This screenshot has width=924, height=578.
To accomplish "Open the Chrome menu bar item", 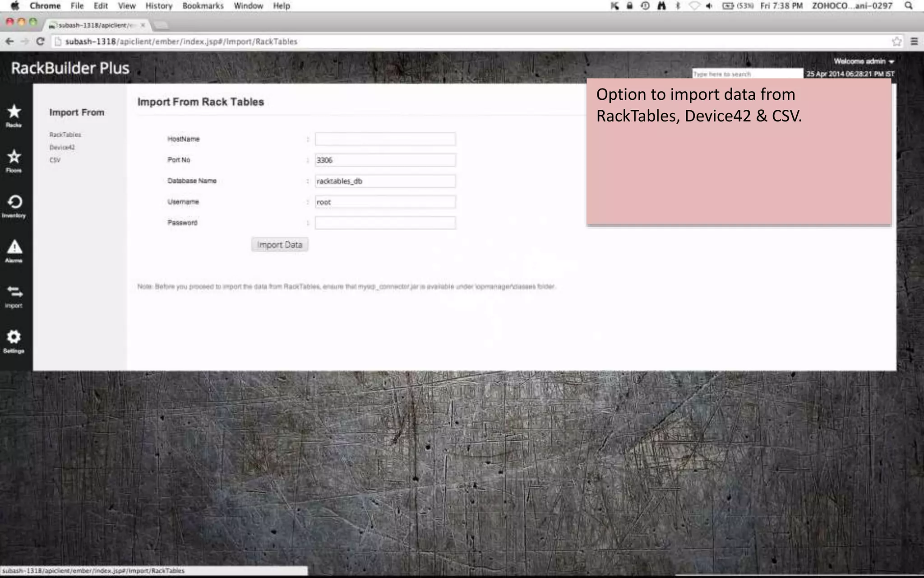I will 45,6.
